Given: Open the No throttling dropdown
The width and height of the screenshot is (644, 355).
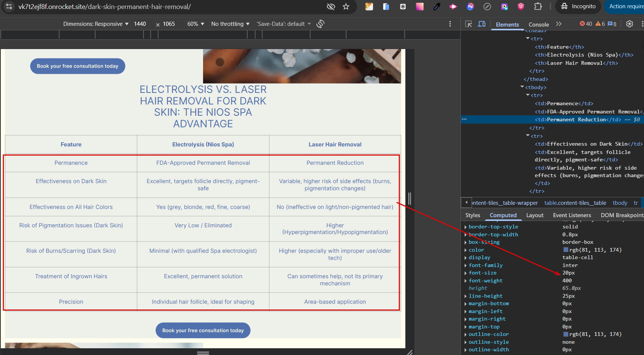Looking at the screenshot, I should pos(230,24).
